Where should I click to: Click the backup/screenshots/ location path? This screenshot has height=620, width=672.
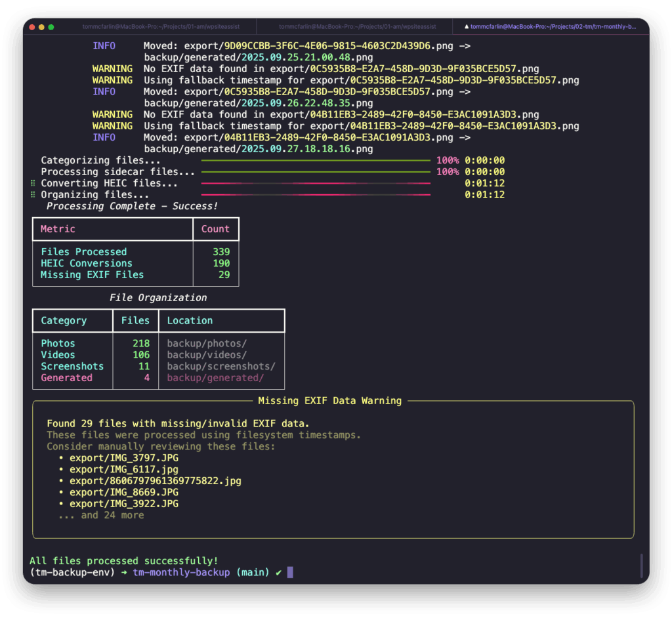pos(221,366)
